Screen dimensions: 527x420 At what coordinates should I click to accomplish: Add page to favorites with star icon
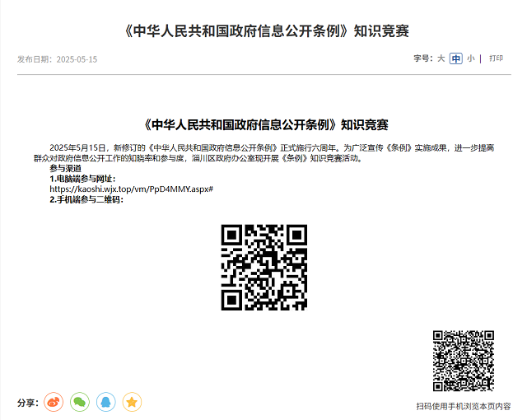pyautogui.click(x=132, y=402)
